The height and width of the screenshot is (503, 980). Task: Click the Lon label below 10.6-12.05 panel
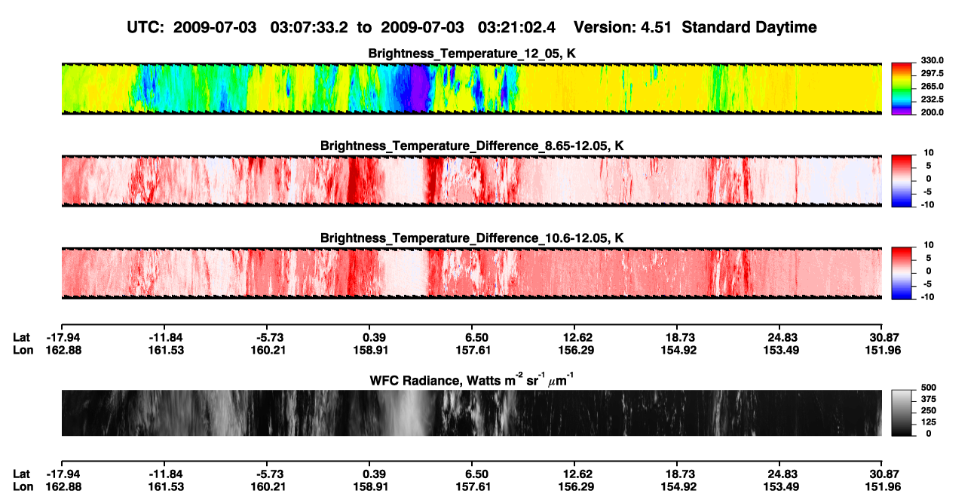click(x=23, y=350)
